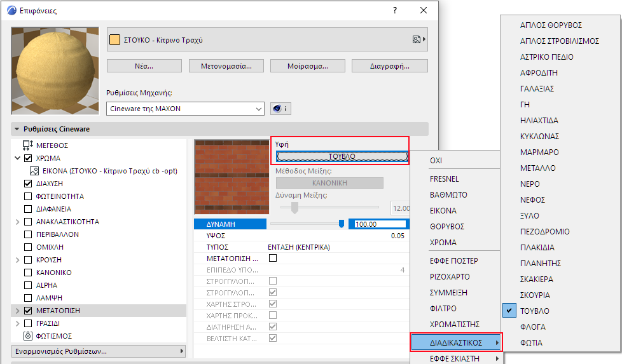Image resolution: width=622 pixels, height=364 pixels.
Task: Enable the ΓΡΑΣΙΔΙ checkbox
Action: (28, 323)
